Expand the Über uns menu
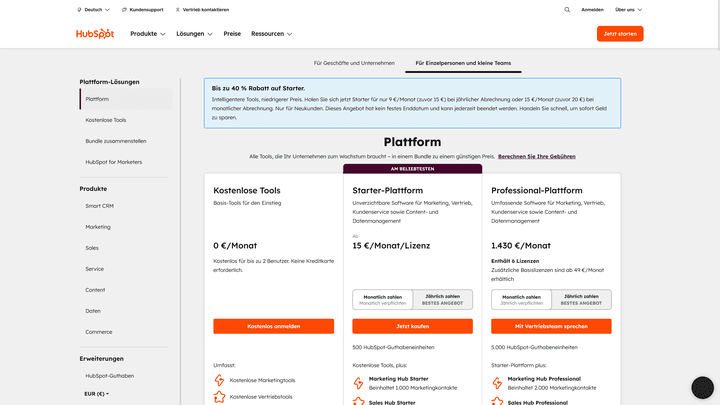Image resolution: width=720 pixels, height=405 pixels. (x=628, y=10)
